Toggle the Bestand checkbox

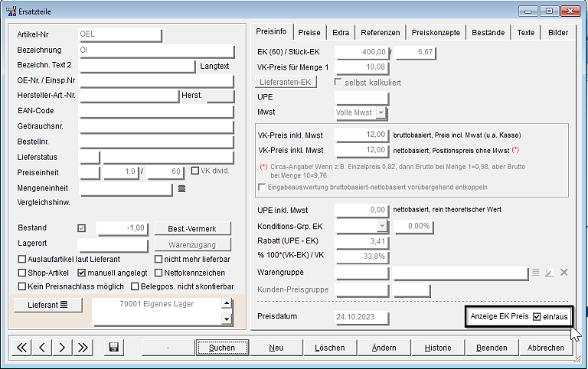coord(81,228)
